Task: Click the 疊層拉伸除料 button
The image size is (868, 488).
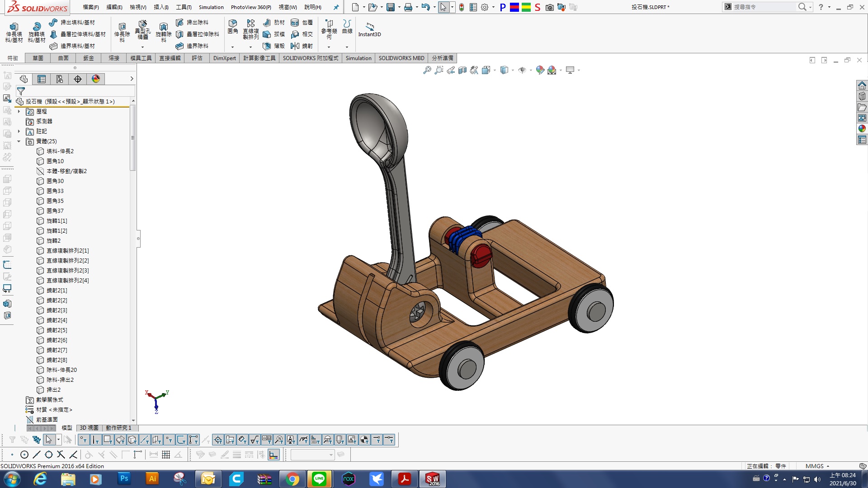Action: pyautogui.click(x=198, y=34)
